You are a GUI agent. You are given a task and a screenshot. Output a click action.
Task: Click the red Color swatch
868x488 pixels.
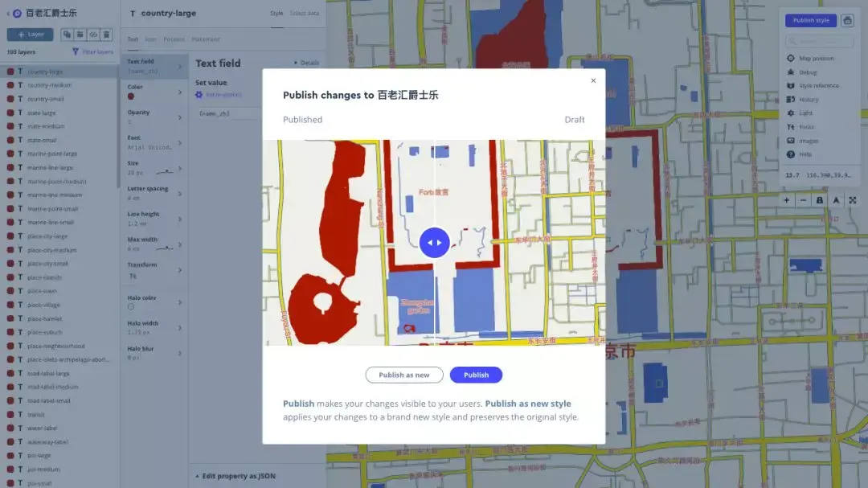pyautogui.click(x=130, y=96)
